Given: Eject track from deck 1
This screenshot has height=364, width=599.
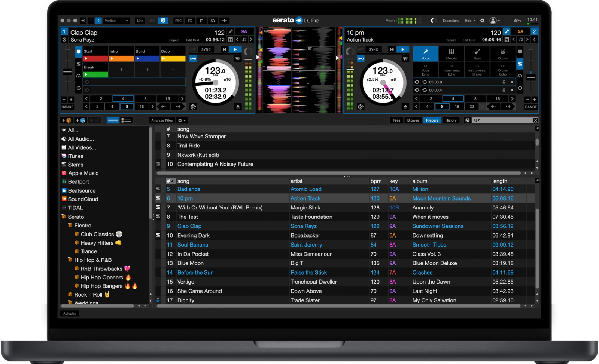Looking at the screenshot, I should coord(238,107).
